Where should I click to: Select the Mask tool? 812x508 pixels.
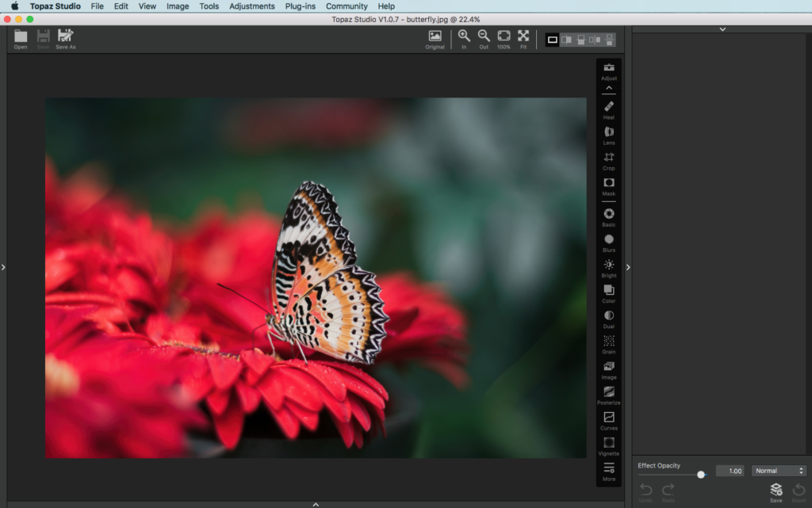(x=609, y=186)
